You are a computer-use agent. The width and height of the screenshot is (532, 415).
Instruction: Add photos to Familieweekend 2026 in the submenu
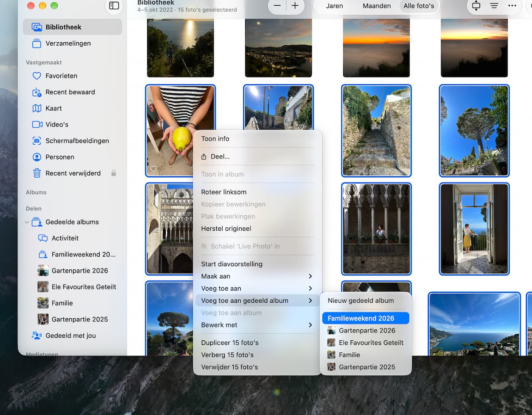click(366, 318)
